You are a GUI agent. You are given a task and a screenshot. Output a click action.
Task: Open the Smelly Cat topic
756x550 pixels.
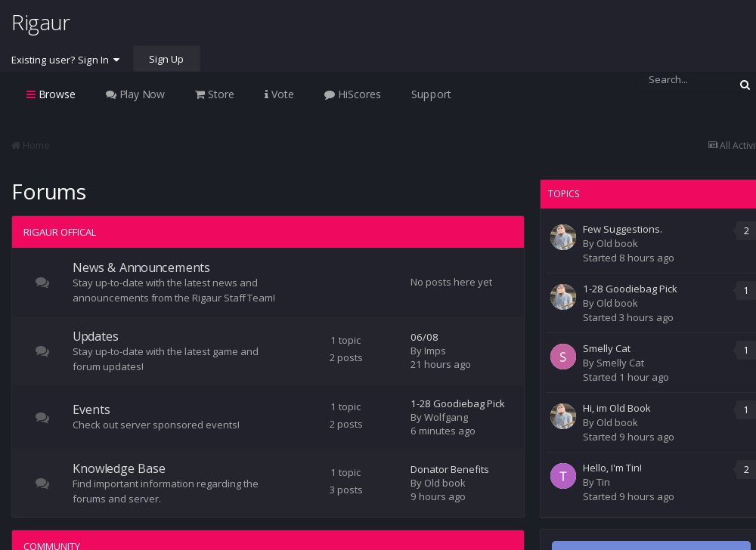[606, 349]
